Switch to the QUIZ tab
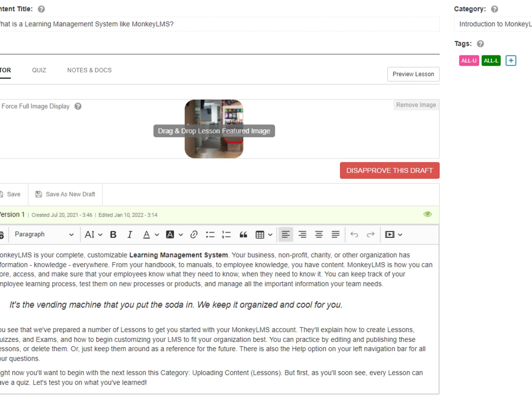The height and width of the screenshot is (399, 532). pos(39,70)
